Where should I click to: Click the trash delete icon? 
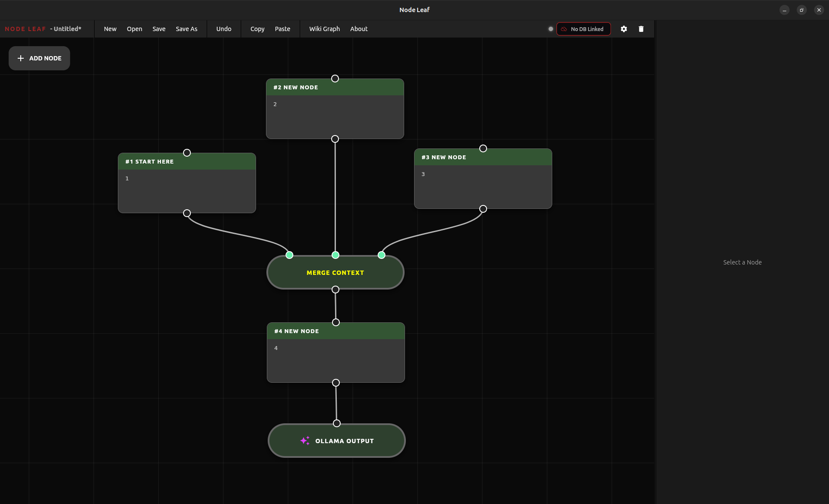[x=641, y=29]
